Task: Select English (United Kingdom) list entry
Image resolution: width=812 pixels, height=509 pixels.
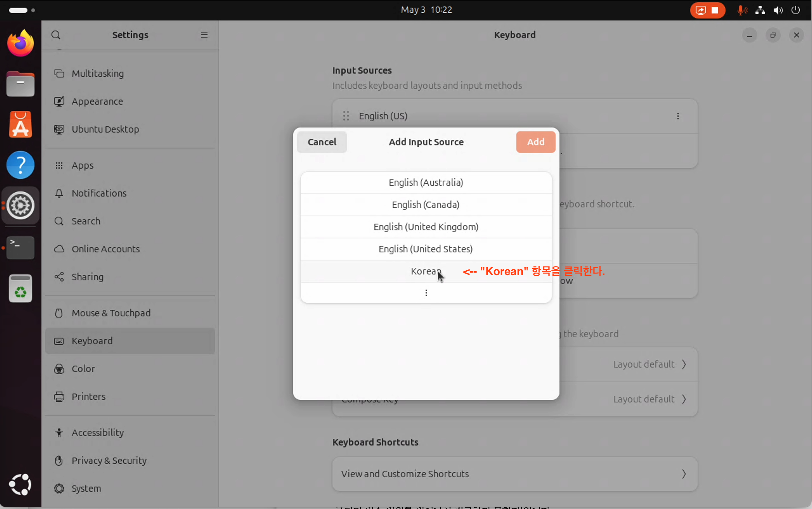Action: pos(426,227)
